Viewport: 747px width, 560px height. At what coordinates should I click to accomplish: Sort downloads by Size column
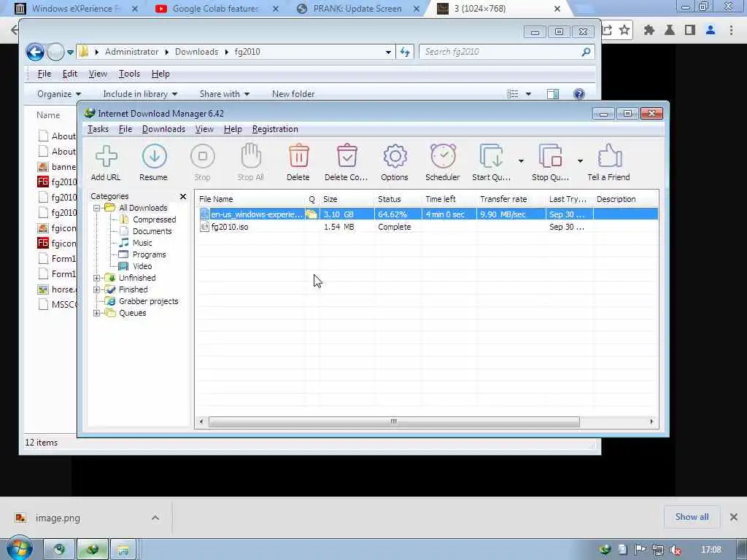(347, 199)
